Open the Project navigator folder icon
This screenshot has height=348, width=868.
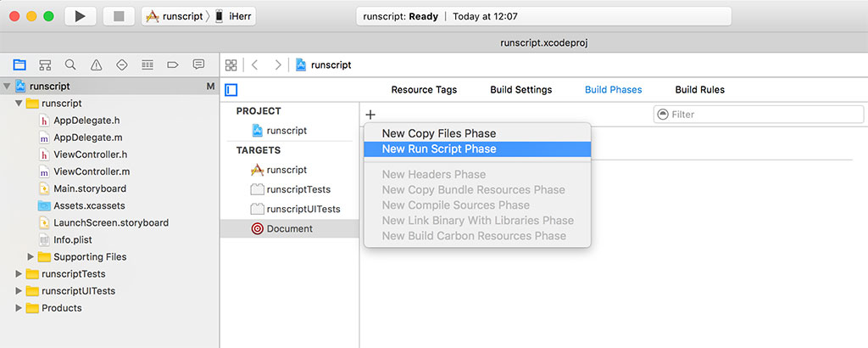pyautogui.click(x=19, y=65)
